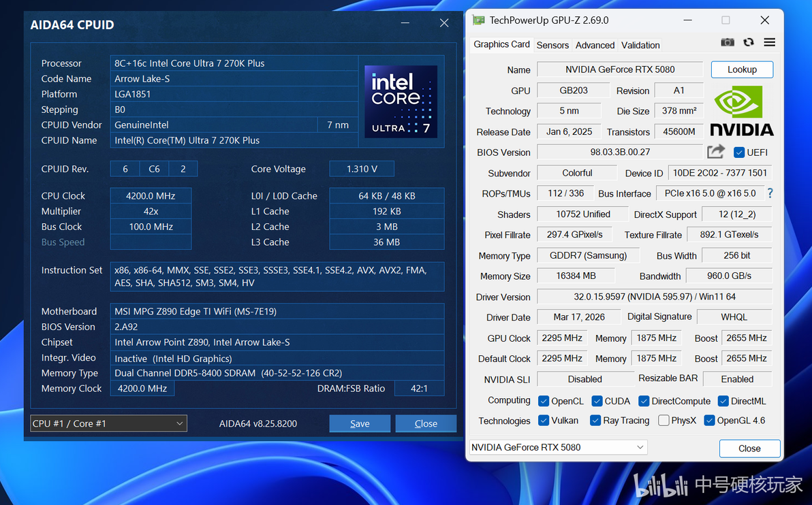Switch to the Validation tab
Image resolution: width=812 pixels, height=505 pixels.
[x=640, y=45]
